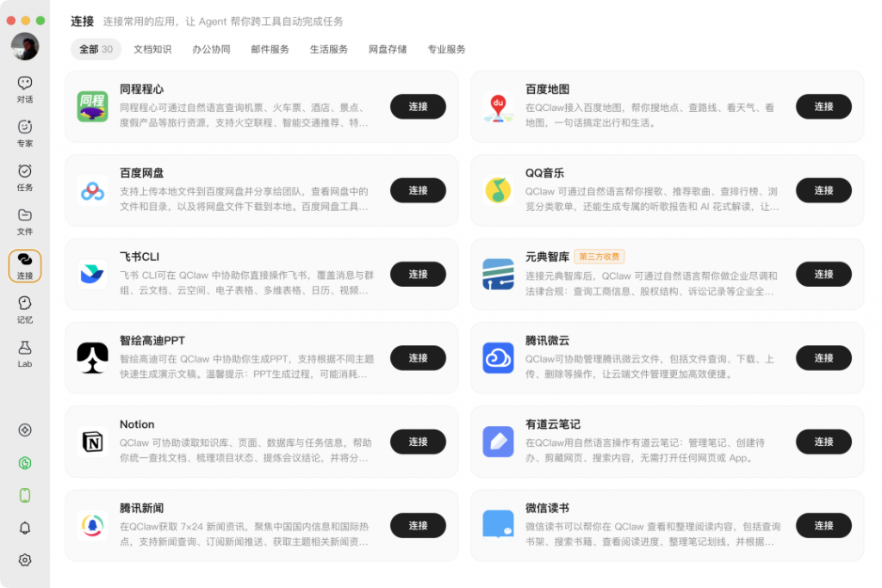Open notifications bell icon
The image size is (882, 588).
click(x=25, y=528)
